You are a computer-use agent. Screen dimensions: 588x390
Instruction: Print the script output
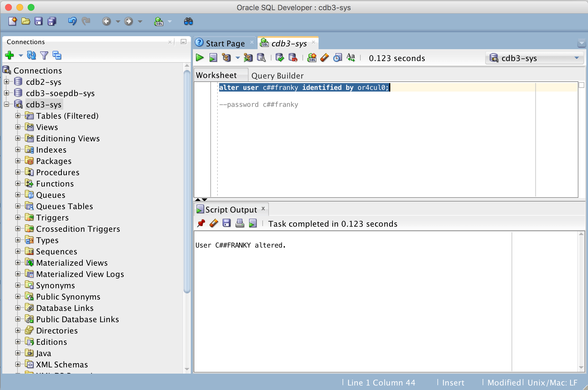coord(239,223)
